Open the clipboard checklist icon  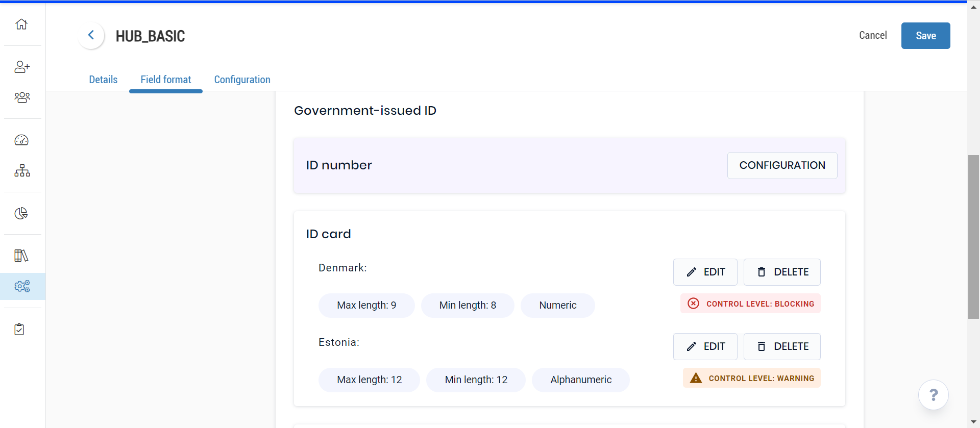point(19,330)
